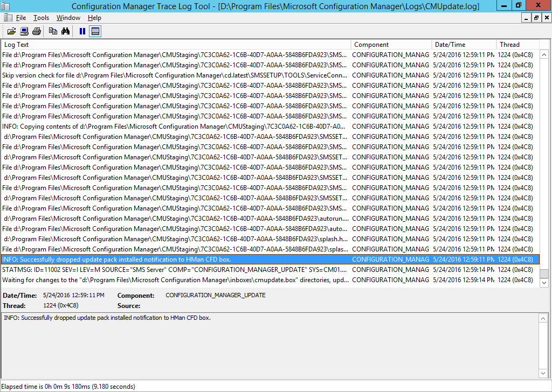
Task: Click the Find binoculars toolbar icon
Action: (x=65, y=31)
